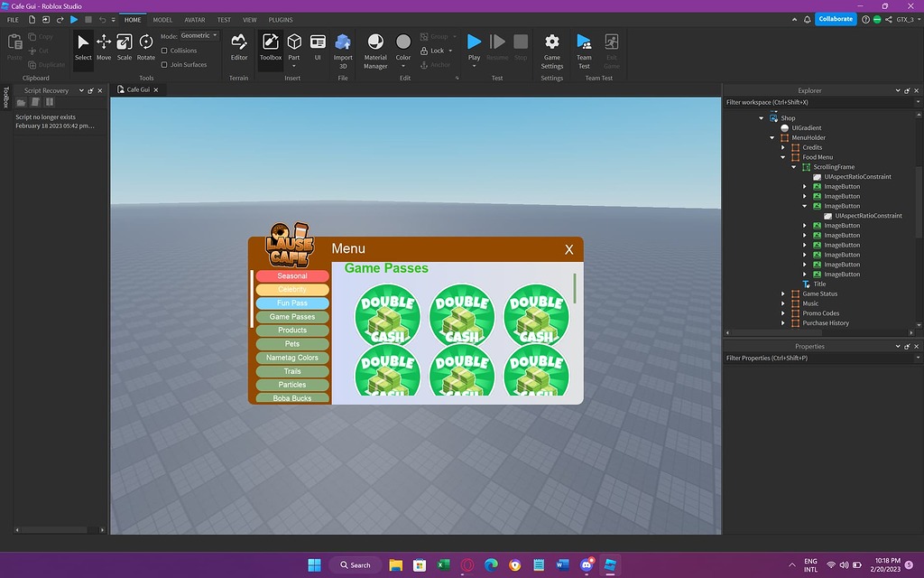Start a Team Test

(584, 51)
